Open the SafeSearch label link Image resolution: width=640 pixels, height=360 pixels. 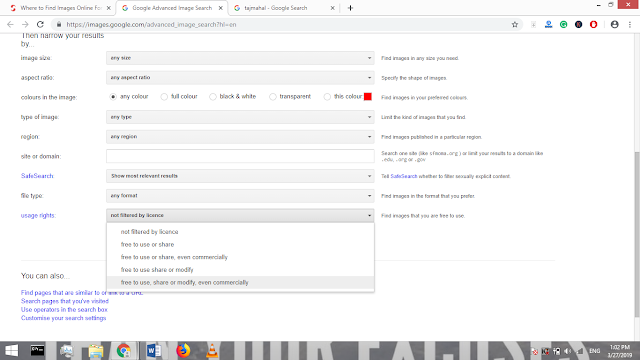37,176
